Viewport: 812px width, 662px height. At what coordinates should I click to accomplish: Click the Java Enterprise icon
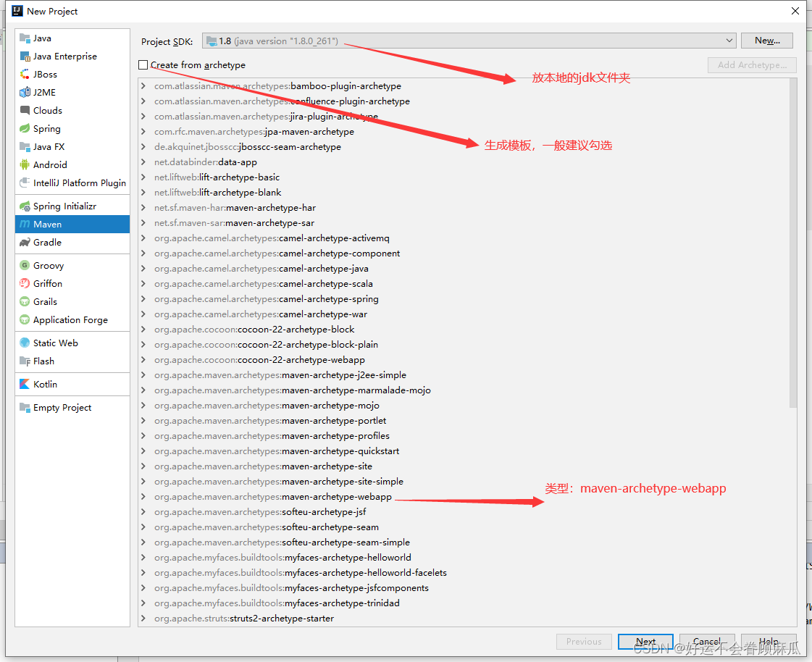pyautogui.click(x=25, y=56)
